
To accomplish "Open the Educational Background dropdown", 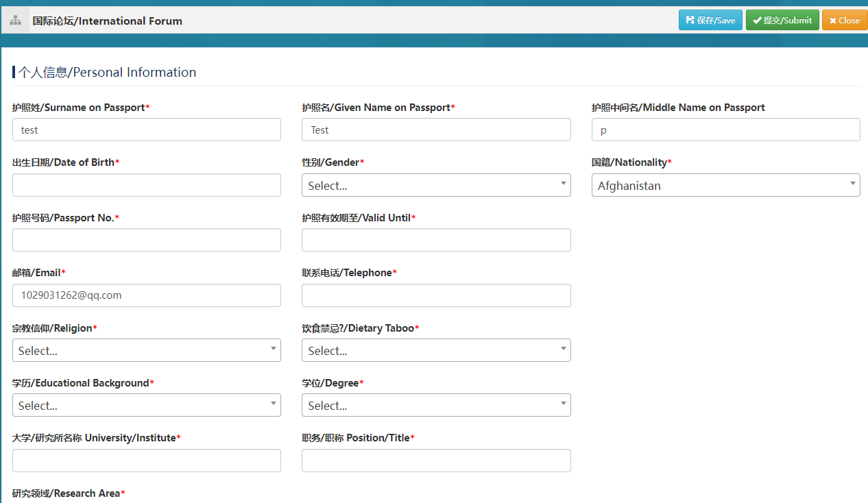I will pos(147,405).
